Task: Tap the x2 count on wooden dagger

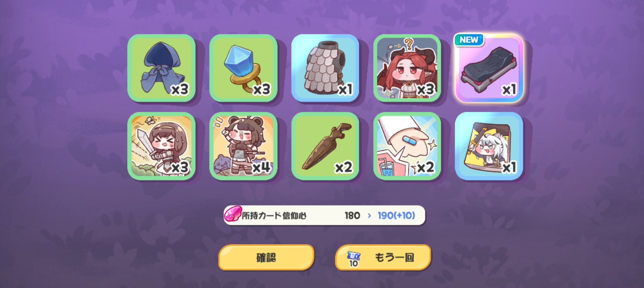Action: click(x=344, y=167)
